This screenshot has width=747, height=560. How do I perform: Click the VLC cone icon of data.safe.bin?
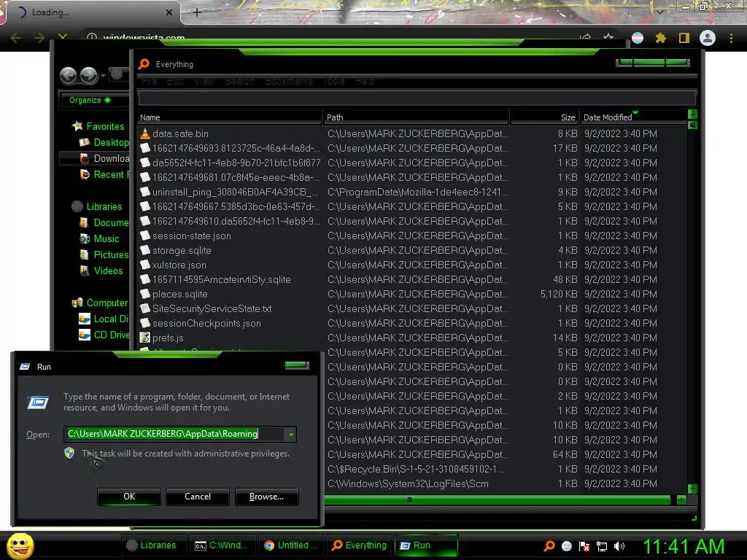[145, 134]
